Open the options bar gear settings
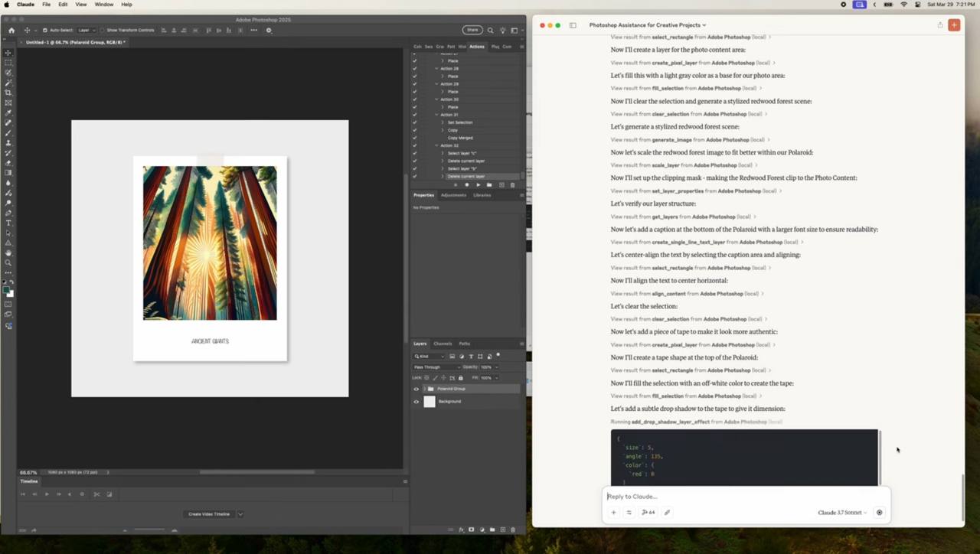Image resolution: width=980 pixels, height=554 pixels. click(x=269, y=30)
